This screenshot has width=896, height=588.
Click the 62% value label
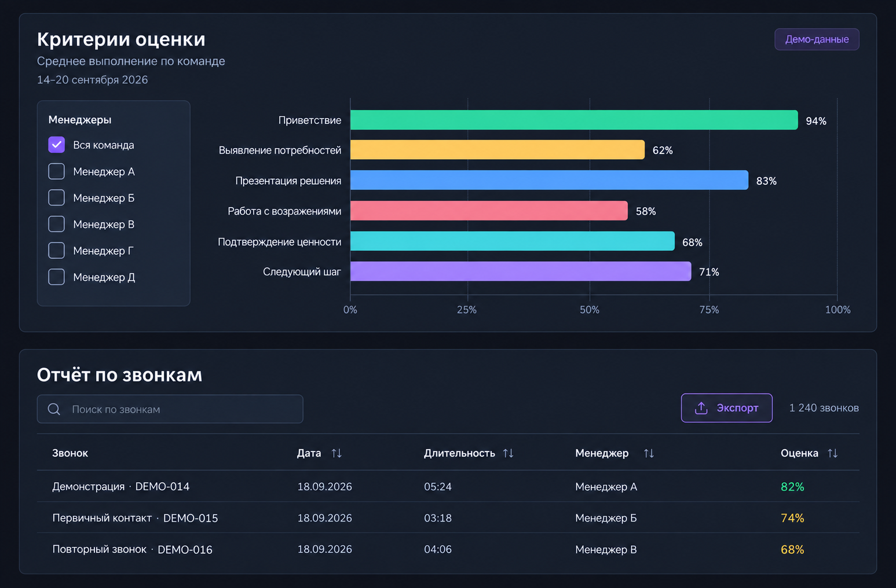tap(663, 150)
